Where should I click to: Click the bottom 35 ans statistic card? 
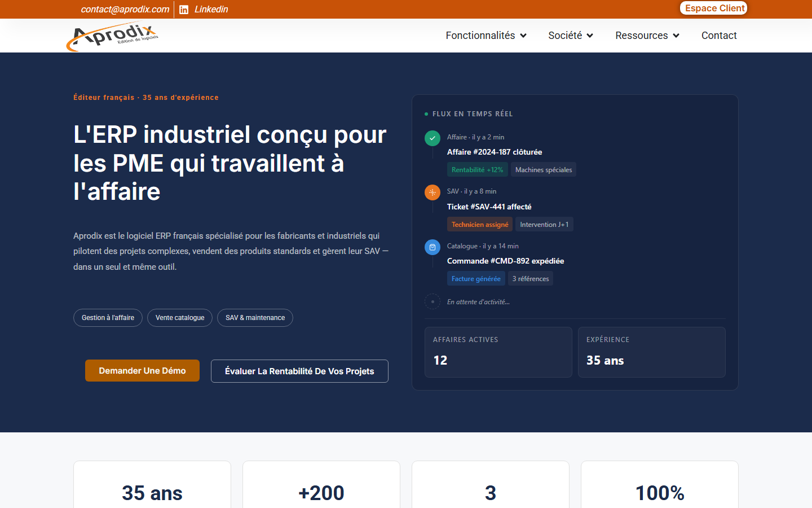point(152,484)
